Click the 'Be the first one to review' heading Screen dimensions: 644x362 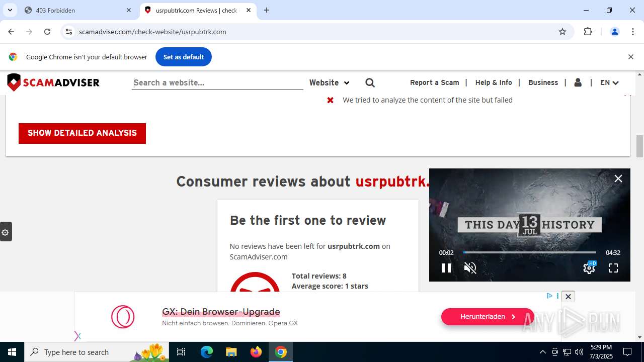pos(308,220)
